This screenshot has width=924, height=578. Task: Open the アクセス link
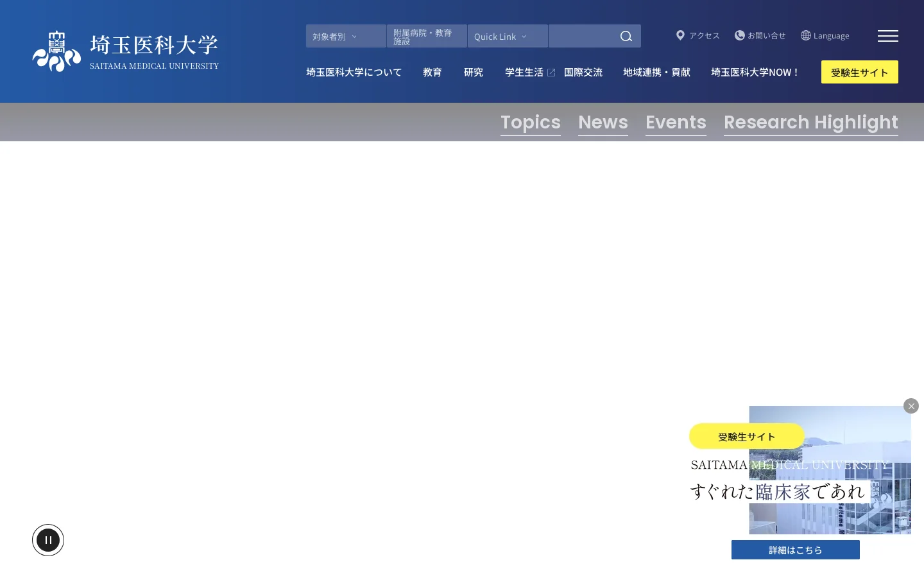coord(698,35)
